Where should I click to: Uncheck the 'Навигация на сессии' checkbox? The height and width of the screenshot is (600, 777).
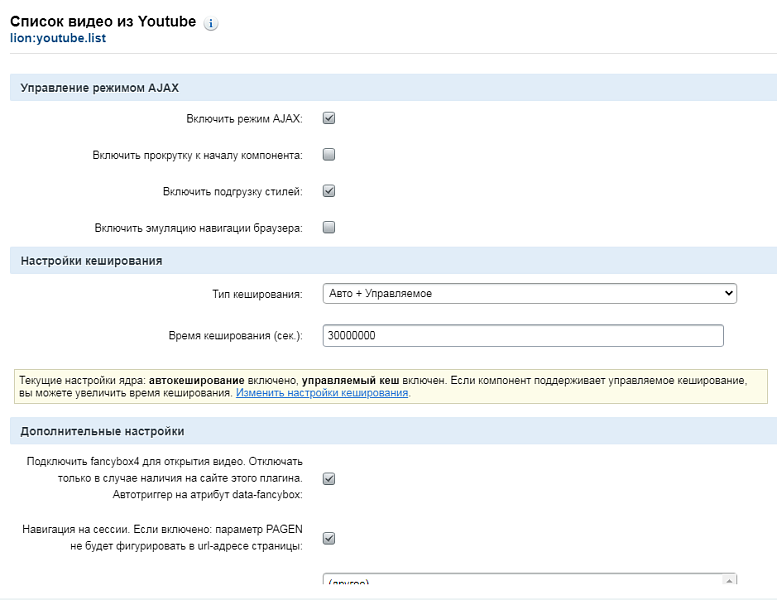[329, 538]
